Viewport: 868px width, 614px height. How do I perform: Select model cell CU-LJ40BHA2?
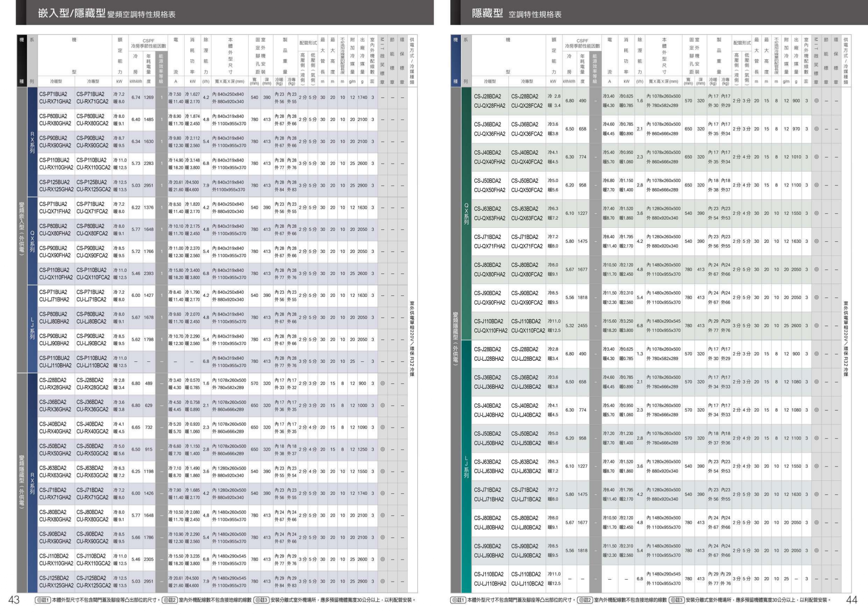pyautogui.click(x=489, y=415)
